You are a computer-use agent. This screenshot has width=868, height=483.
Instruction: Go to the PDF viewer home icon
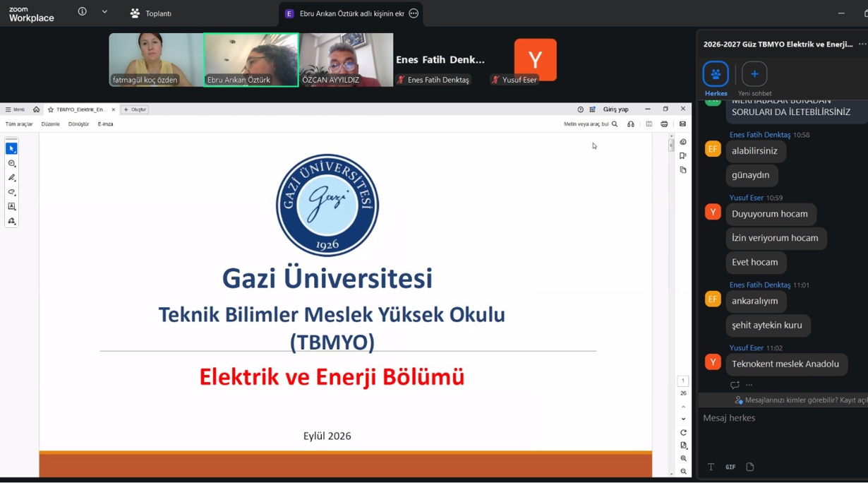(36, 109)
